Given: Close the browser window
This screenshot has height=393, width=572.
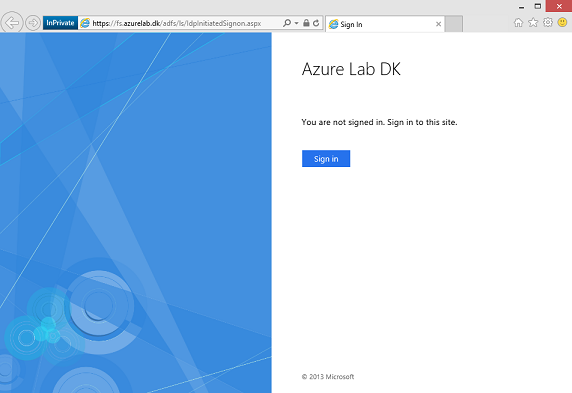Looking at the screenshot, I should (x=559, y=6).
